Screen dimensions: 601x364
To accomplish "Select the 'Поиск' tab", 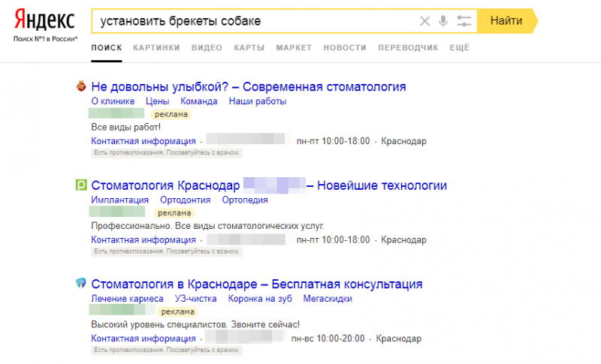I will 107,48.
